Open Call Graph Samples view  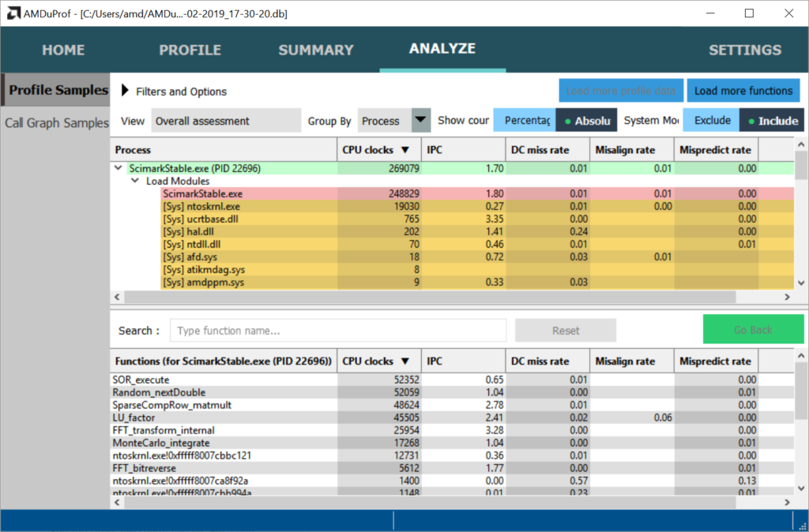pos(55,123)
